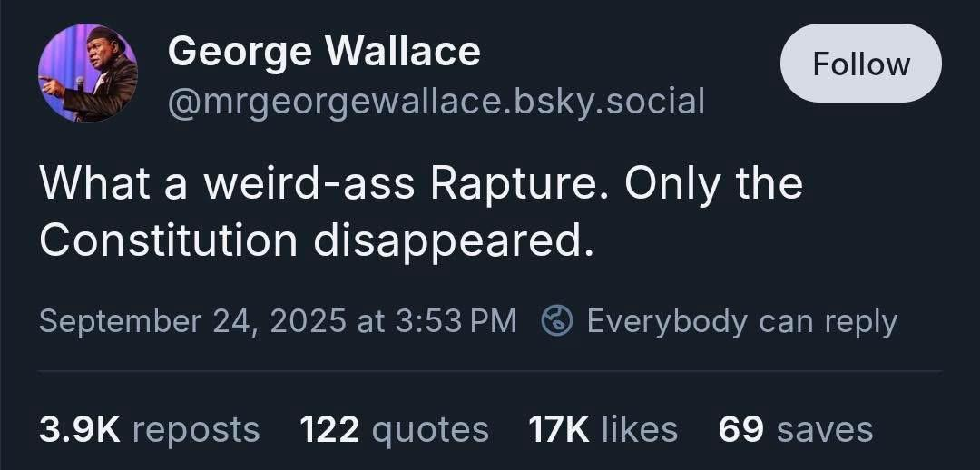Screen dimensions: 980x470
Task: Click the word "likes"
Action: point(638,428)
